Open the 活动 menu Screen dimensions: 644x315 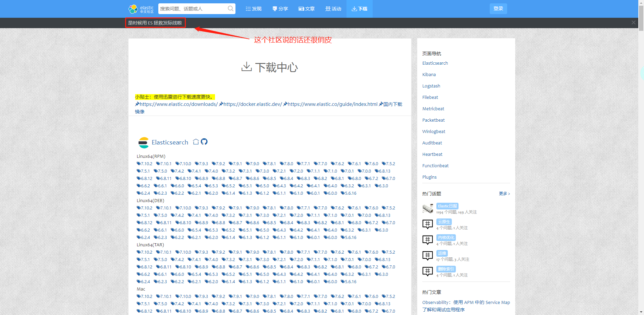click(x=333, y=9)
